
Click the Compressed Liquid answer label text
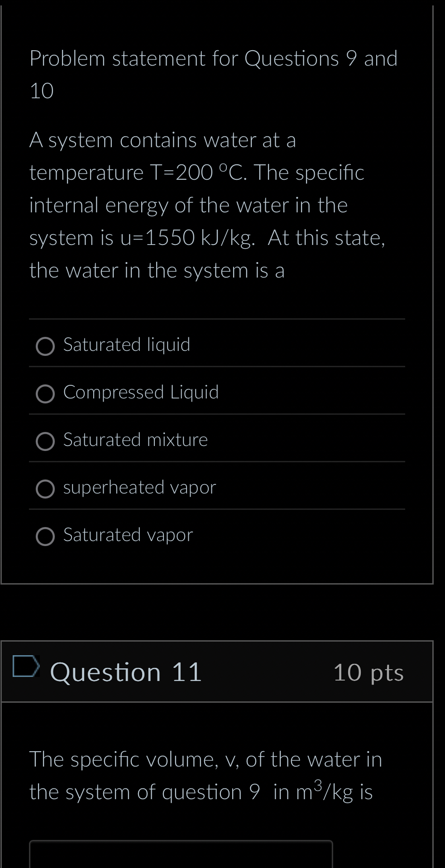click(141, 393)
